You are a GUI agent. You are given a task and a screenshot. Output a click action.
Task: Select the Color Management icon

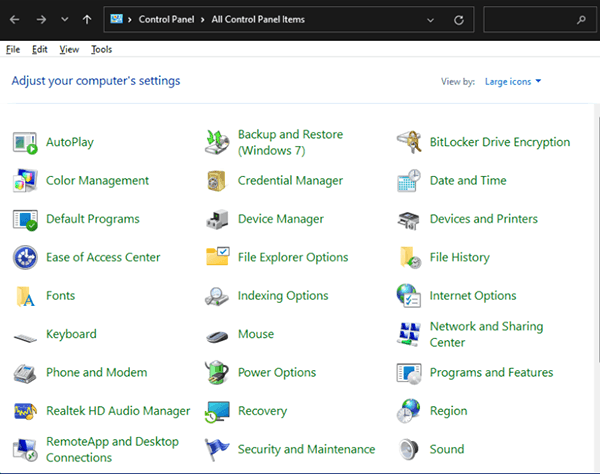25,181
